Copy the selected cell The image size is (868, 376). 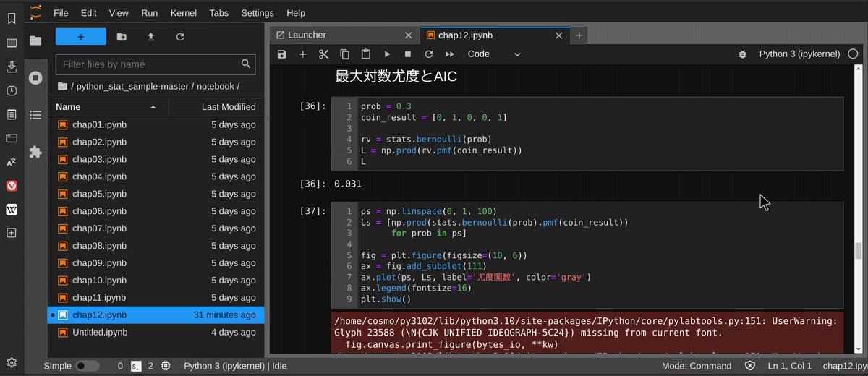tap(345, 54)
